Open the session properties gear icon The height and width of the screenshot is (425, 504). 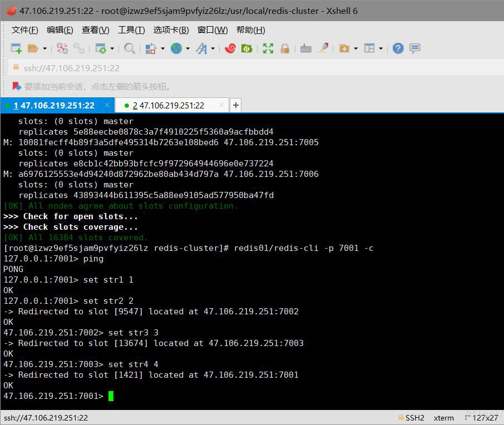pyautogui.click(x=101, y=48)
